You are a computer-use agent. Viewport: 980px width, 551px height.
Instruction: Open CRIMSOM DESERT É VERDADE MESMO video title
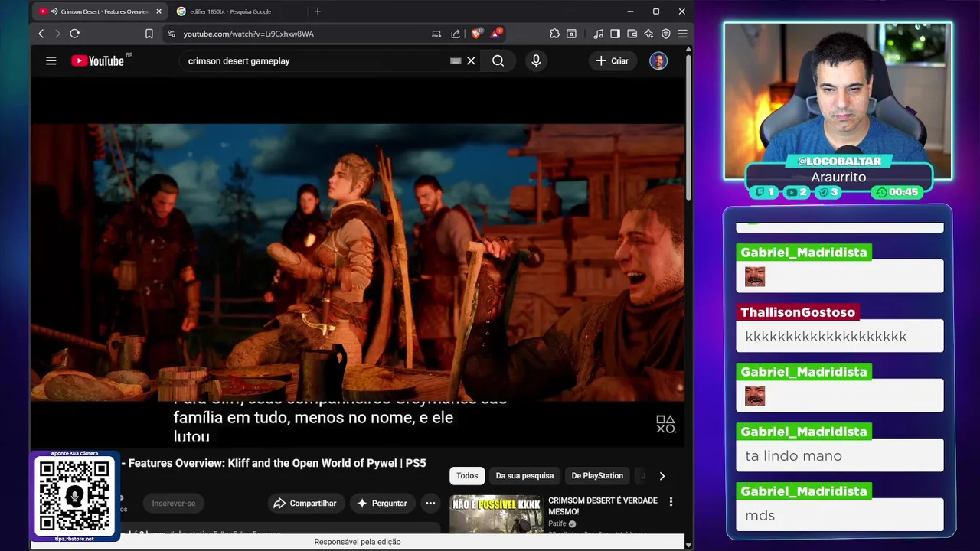tap(603, 505)
